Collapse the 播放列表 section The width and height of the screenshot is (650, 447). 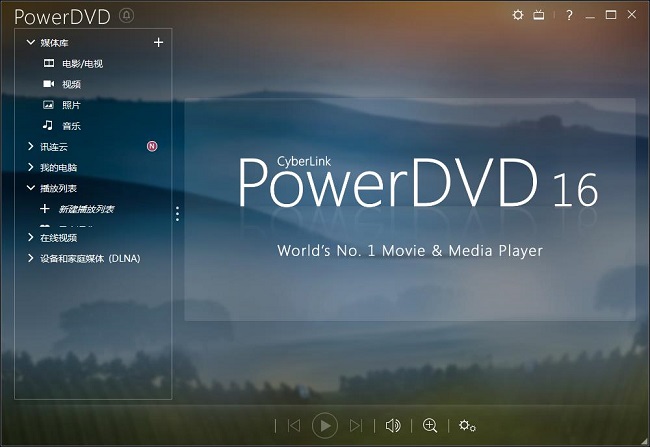[31, 188]
